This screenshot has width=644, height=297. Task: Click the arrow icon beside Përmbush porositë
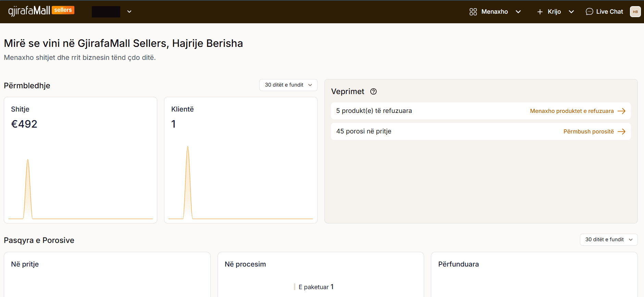[x=621, y=131]
